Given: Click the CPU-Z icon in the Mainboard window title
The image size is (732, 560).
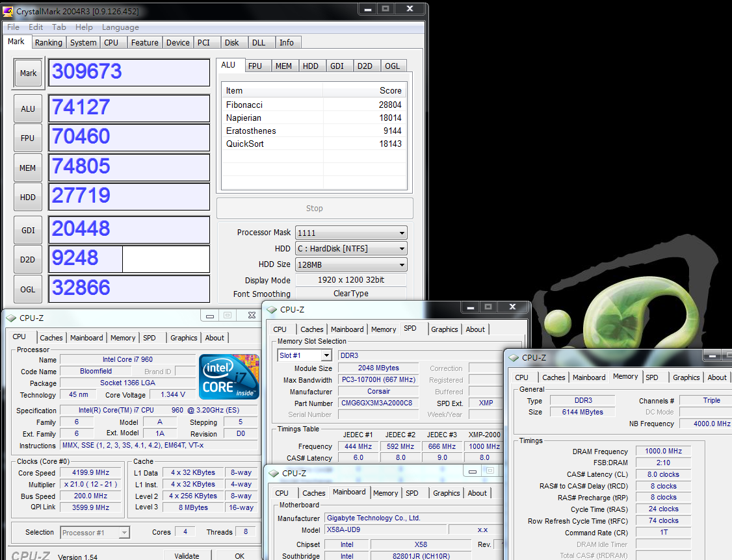Looking at the screenshot, I should (x=274, y=473).
